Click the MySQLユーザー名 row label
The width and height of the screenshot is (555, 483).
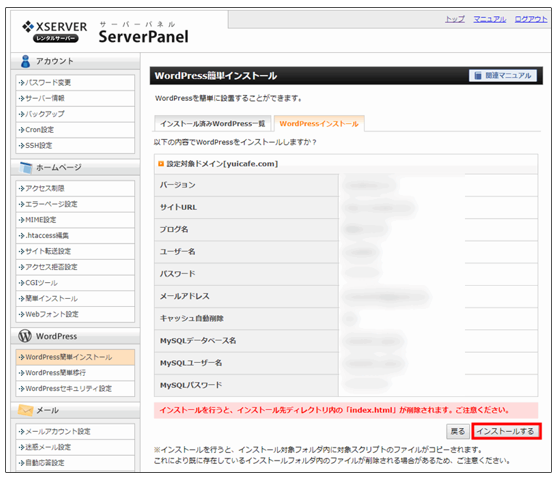191,363
